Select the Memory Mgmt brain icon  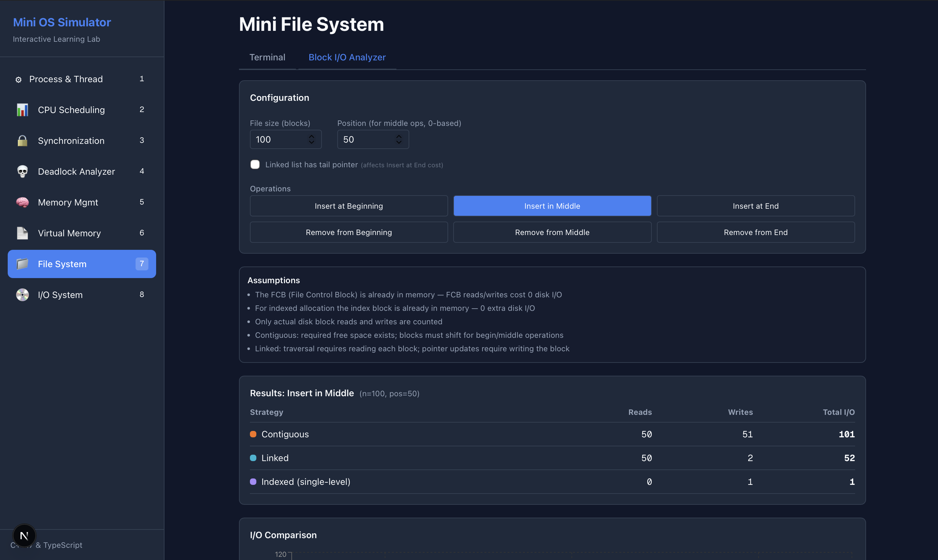22,202
